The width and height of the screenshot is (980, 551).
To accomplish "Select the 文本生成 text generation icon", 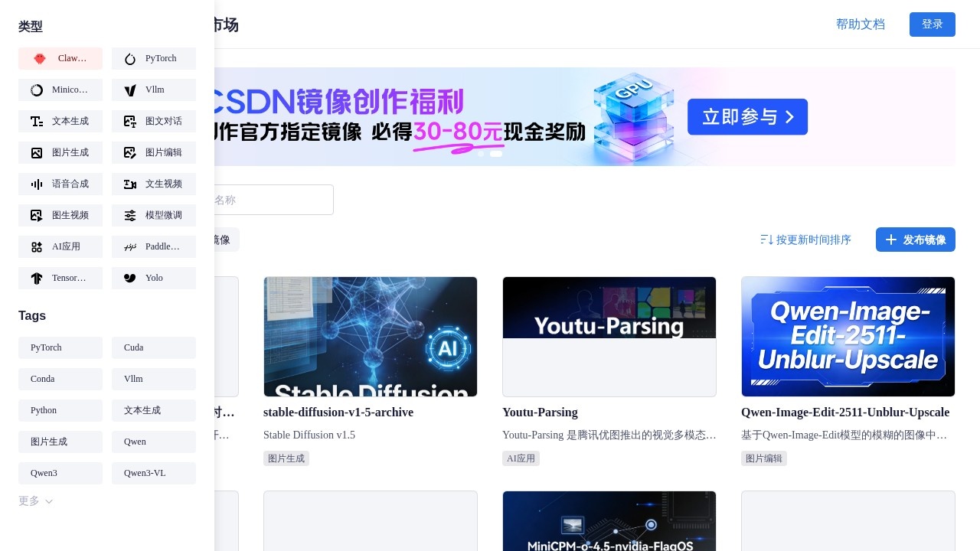I will point(37,121).
